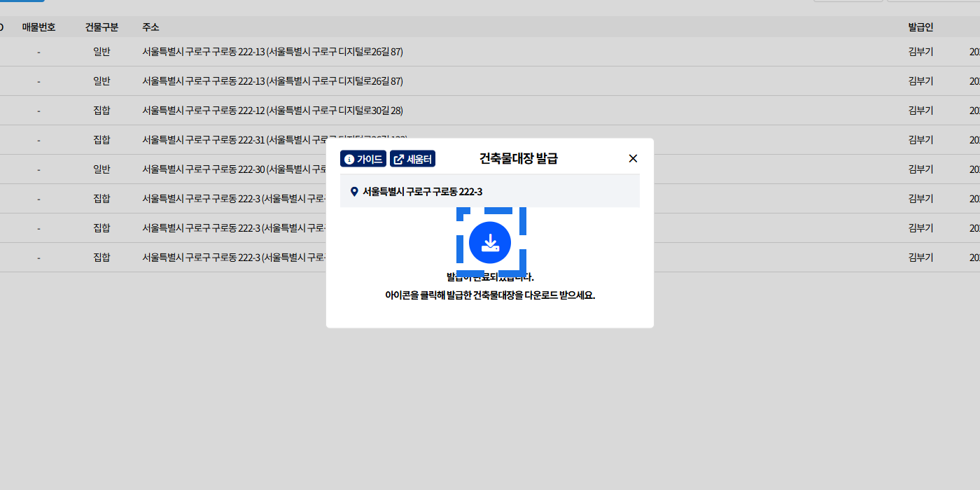
Task: Click 집합 in the 222-12 row
Action: (101, 111)
